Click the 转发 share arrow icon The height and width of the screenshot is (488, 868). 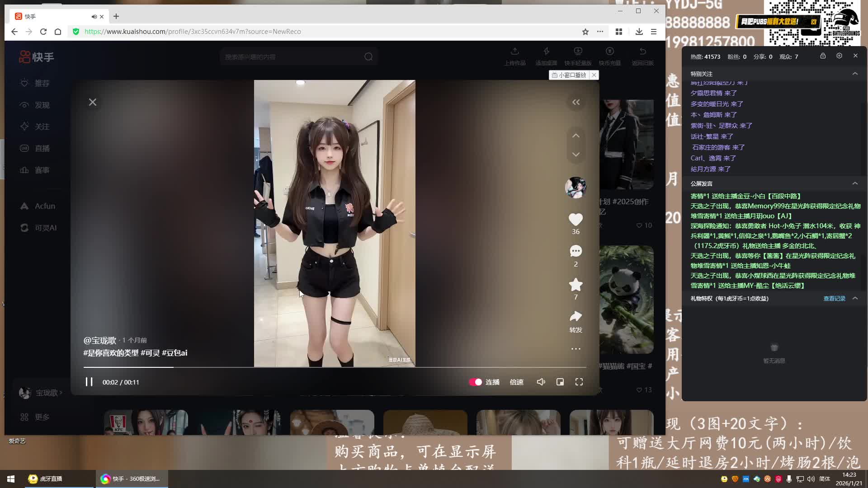tap(576, 316)
